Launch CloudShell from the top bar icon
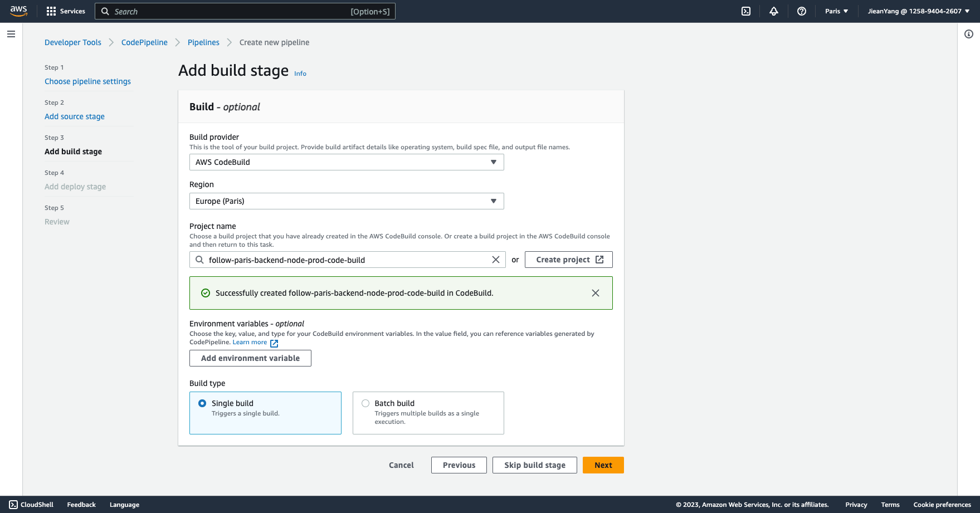 click(x=746, y=11)
